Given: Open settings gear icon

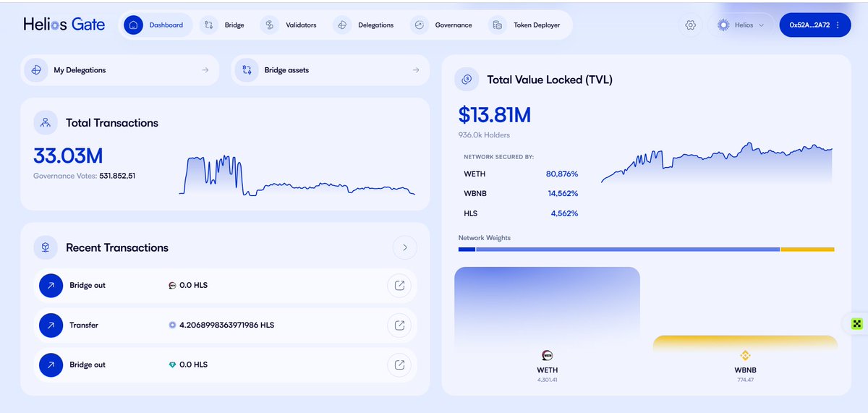Looking at the screenshot, I should pyautogui.click(x=690, y=25).
